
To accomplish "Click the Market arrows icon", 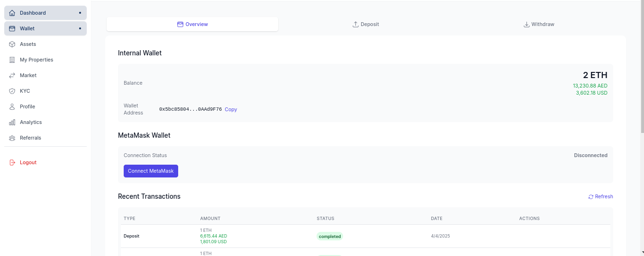I will [x=12, y=75].
